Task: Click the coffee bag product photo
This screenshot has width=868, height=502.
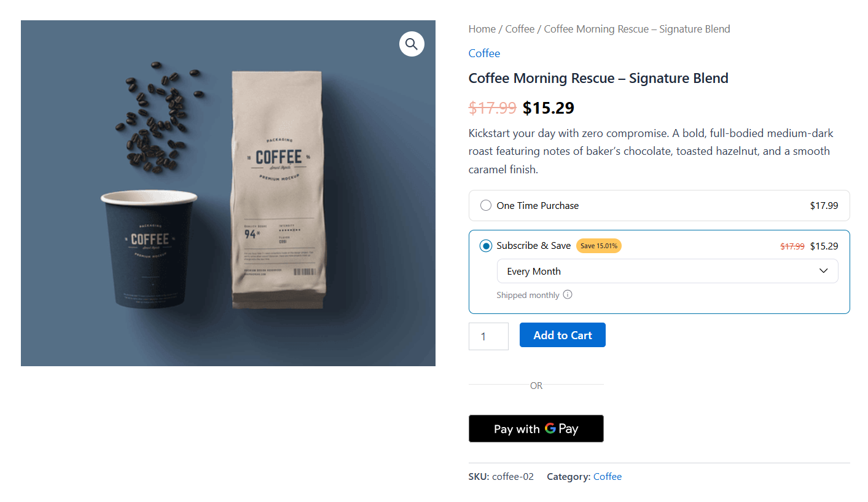Action: [276, 184]
